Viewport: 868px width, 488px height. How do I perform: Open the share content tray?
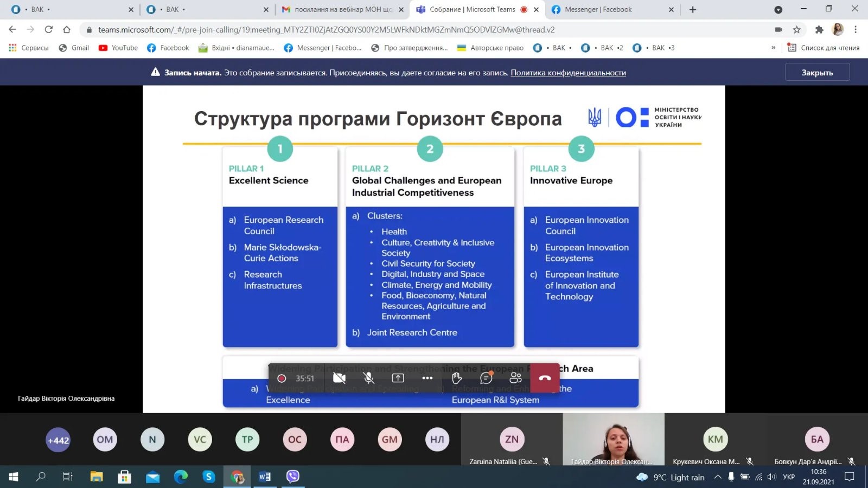(x=398, y=378)
